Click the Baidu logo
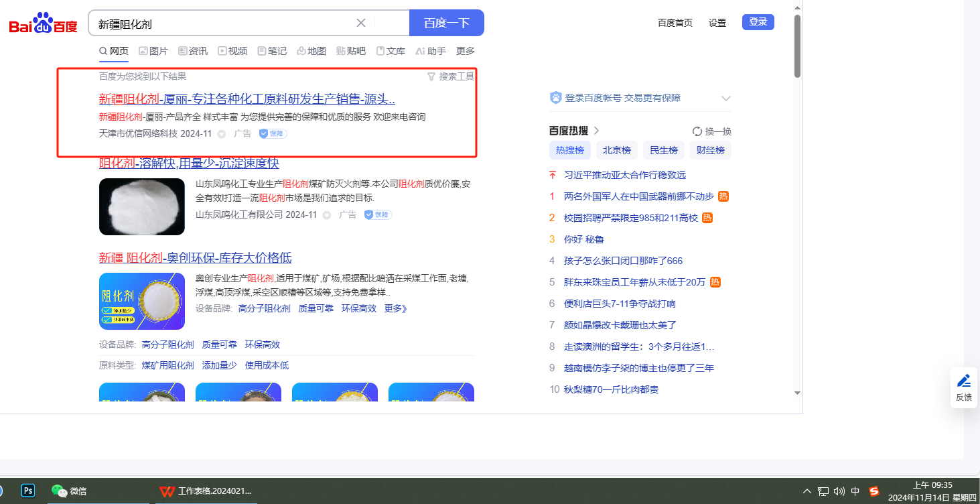This screenshot has height=504, width=980. (x=43, y=23)
